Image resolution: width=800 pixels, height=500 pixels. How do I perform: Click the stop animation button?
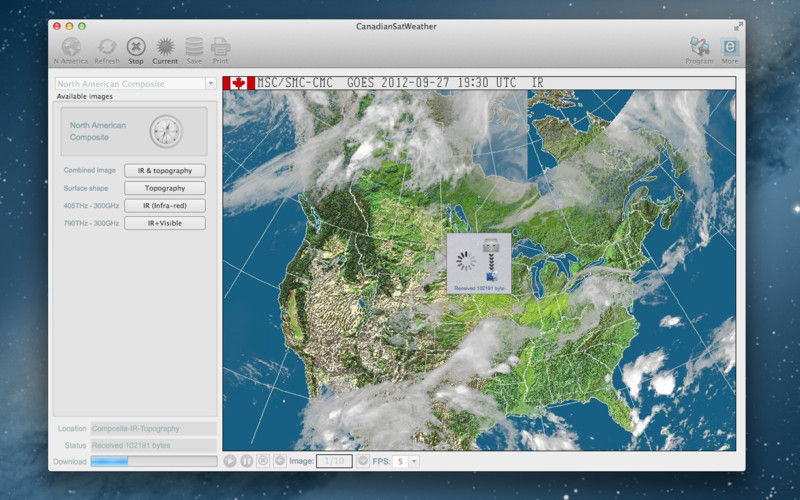click(263, 461)
